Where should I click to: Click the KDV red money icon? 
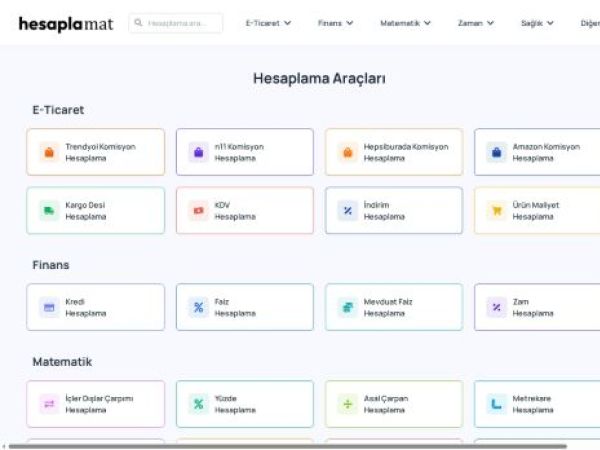click(199, 210)
